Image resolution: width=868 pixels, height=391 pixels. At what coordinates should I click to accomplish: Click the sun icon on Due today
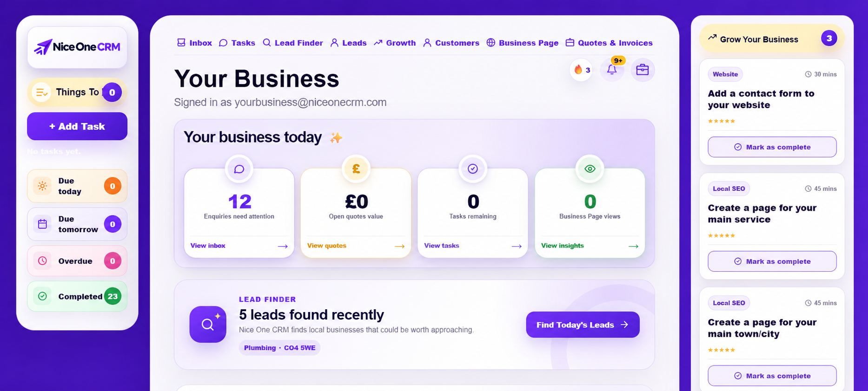[x=42, y=186]
